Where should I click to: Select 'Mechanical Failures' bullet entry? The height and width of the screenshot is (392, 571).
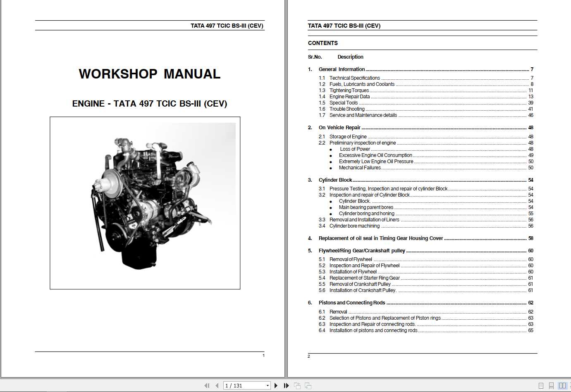coord(431,168)
